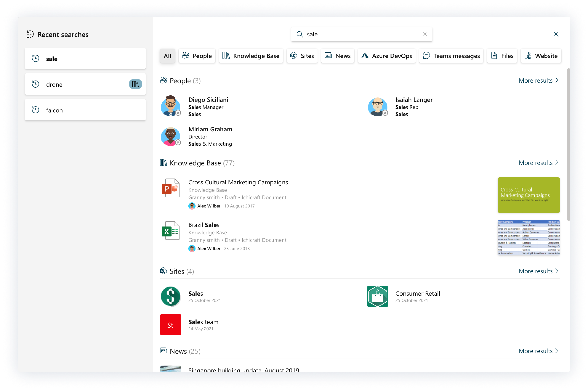Select the Files filter tab

tap(502, 56)
